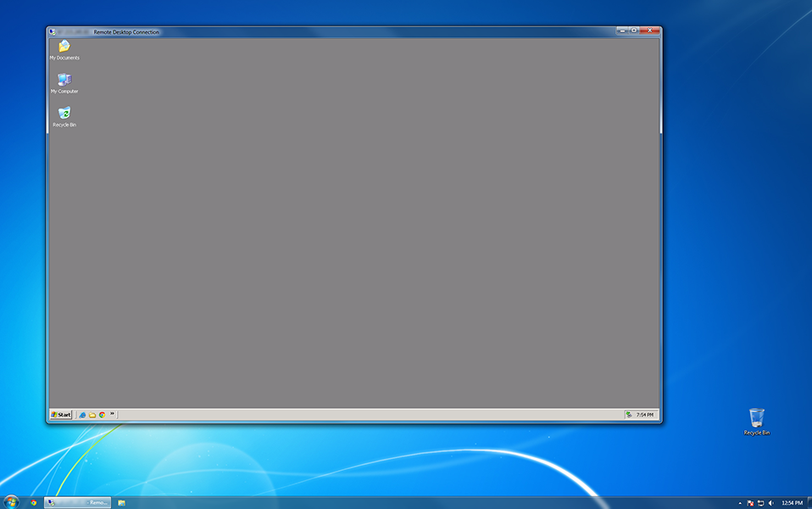Open the Windows 7 Start orb
Viewport: 812px width, 509px height.
click(11, 501)
